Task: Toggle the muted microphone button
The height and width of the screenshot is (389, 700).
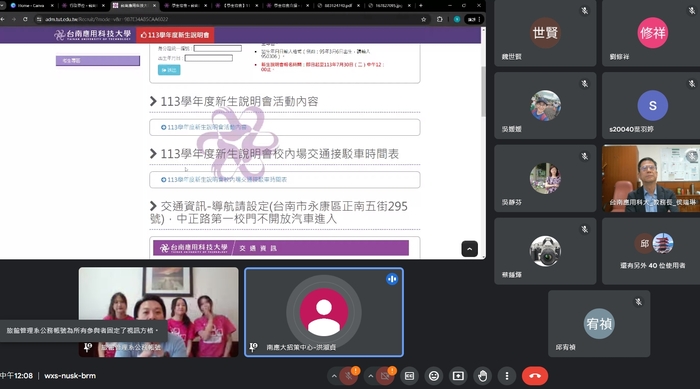Action: click(349, 376)
